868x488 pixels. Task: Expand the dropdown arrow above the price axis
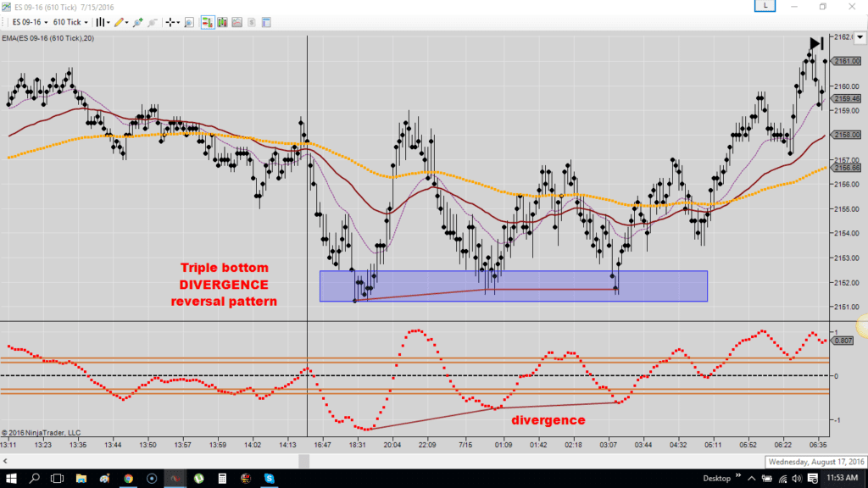coord(860,37)
